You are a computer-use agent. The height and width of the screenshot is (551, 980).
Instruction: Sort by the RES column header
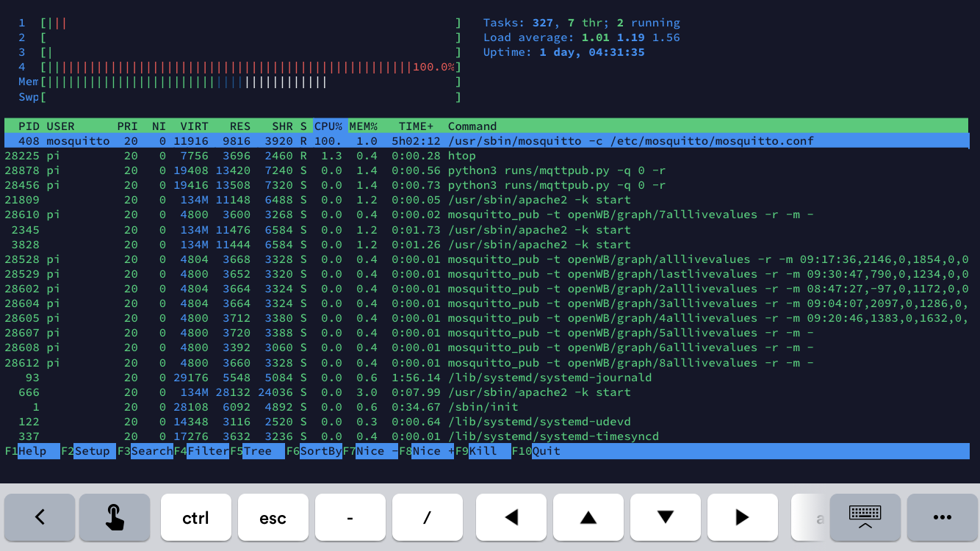239,126
